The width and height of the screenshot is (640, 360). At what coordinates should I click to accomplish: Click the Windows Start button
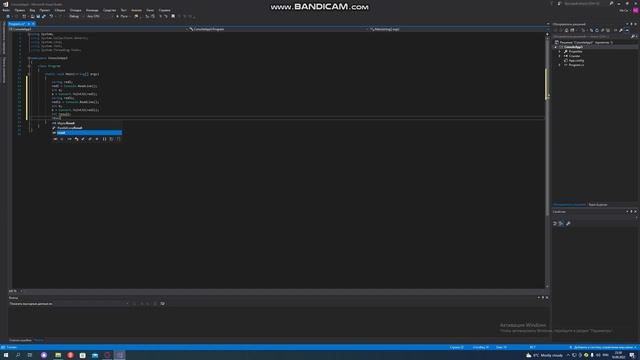(x=6, y=355)
